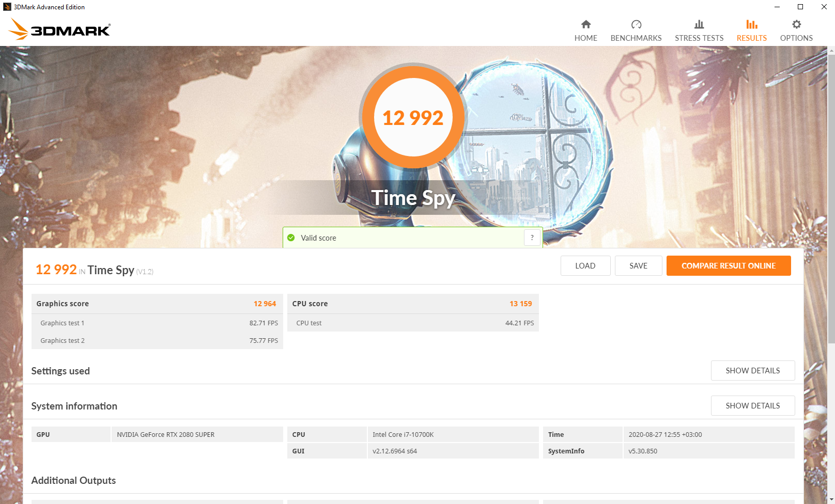Click the vertical scrollbar thumb
The image size is (835, 504).
point(831,199)
